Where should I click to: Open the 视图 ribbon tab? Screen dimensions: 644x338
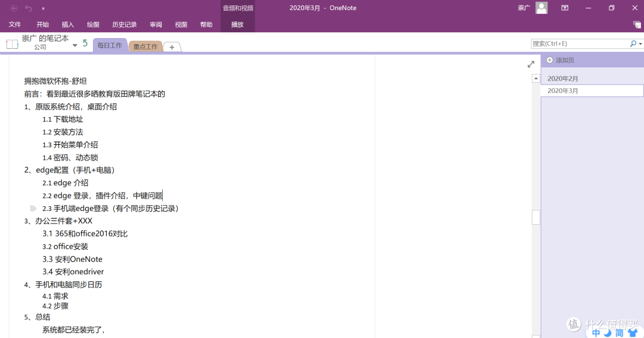[181, 24]
